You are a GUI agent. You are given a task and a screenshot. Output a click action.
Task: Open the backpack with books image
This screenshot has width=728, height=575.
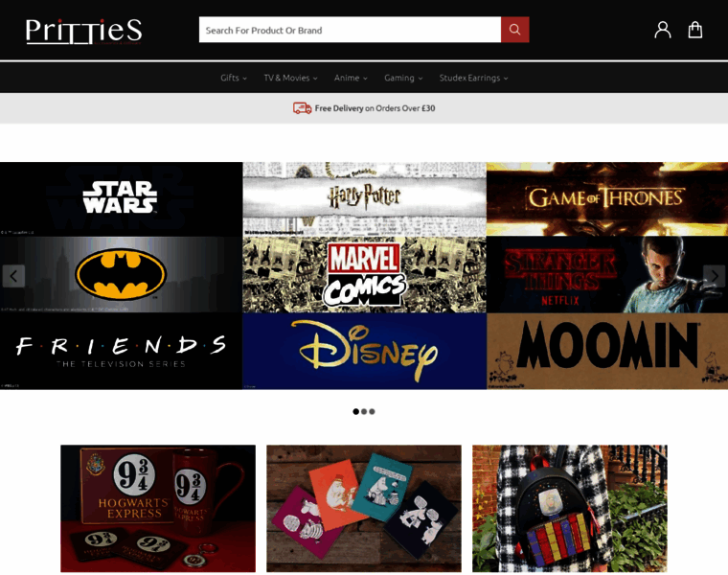pyautogui.click(x=570, y=509)
